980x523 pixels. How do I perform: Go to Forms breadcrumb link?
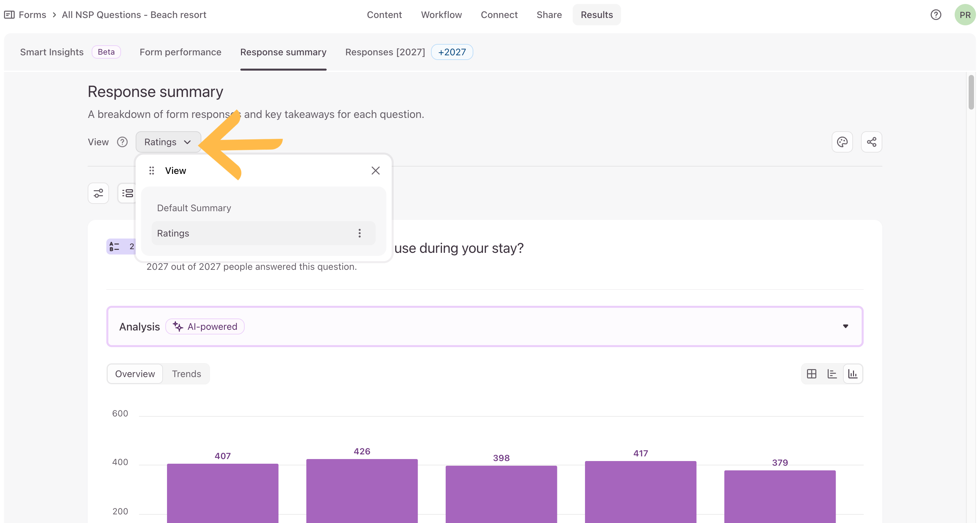[32, 15]
